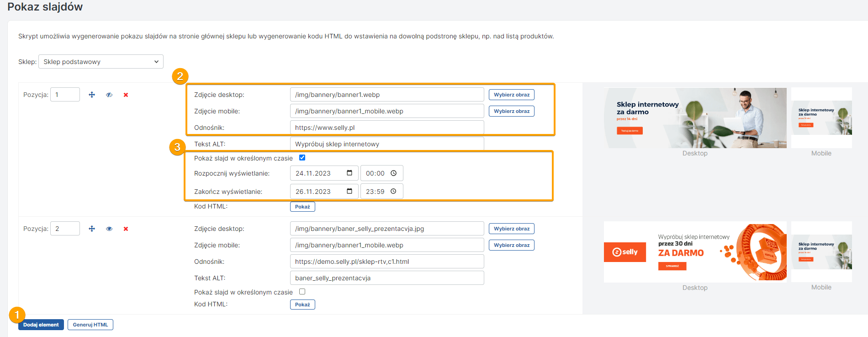Click desktop preview thumbnail of slide 1
868x337 pixels.
695,118
